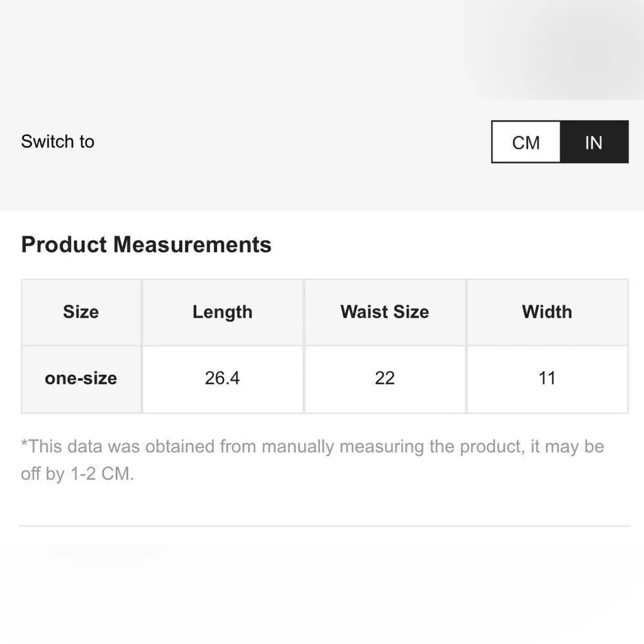644x644 pixels.
Task: Click the Size column header
Action: (x=81, y=312)
